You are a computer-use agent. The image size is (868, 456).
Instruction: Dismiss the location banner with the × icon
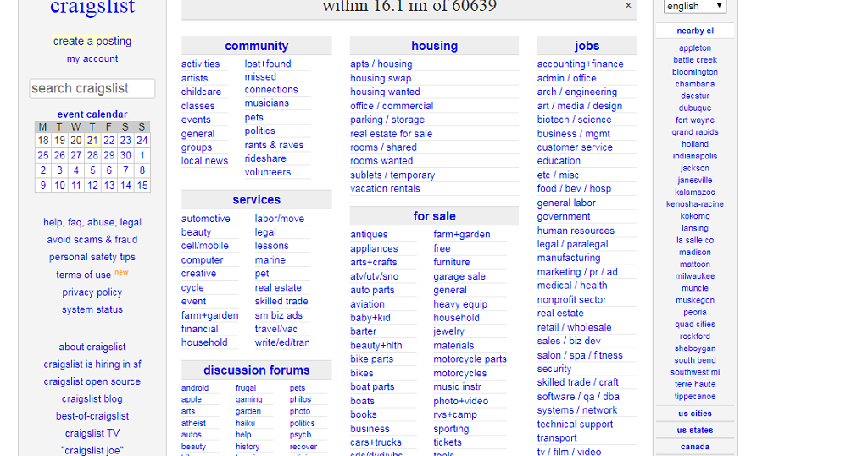(x=628, y=6)
